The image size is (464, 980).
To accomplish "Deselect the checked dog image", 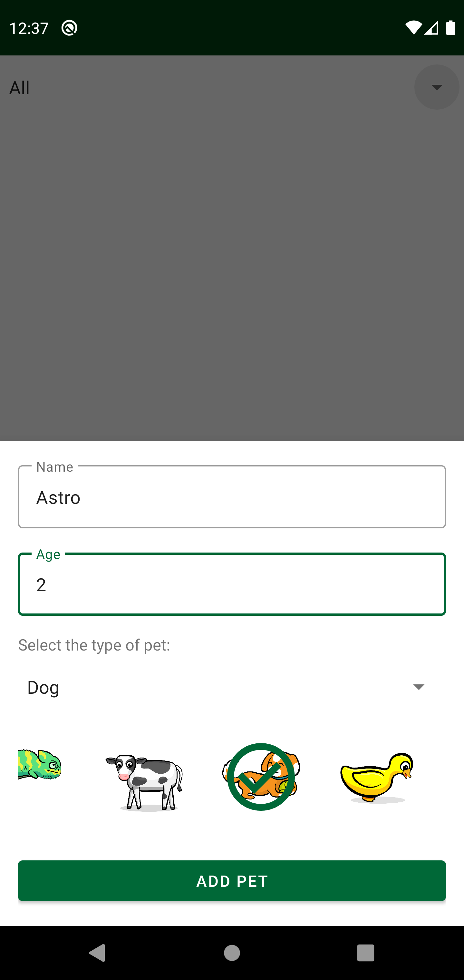I will tap(261, 777).
